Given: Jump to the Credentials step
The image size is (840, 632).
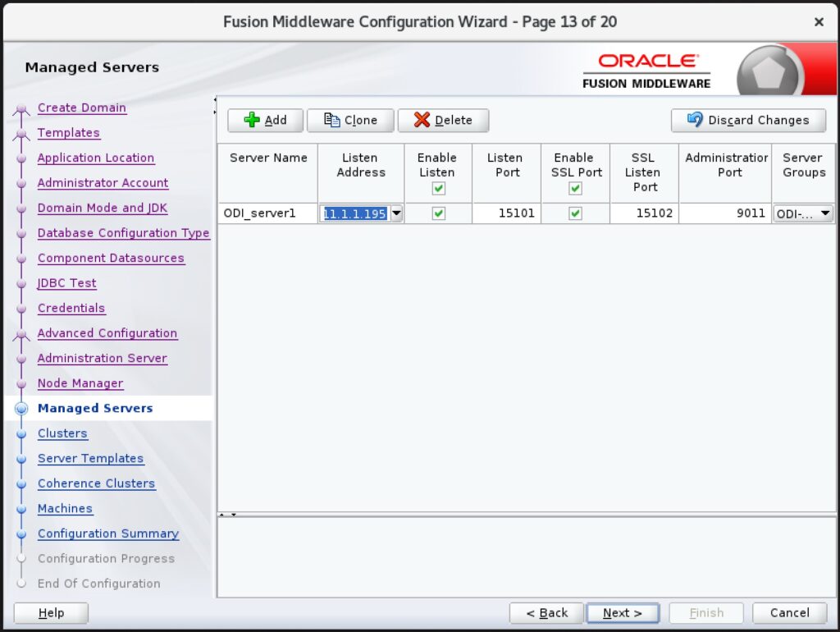Looking at the screenshot, I should tap(71, 309).
